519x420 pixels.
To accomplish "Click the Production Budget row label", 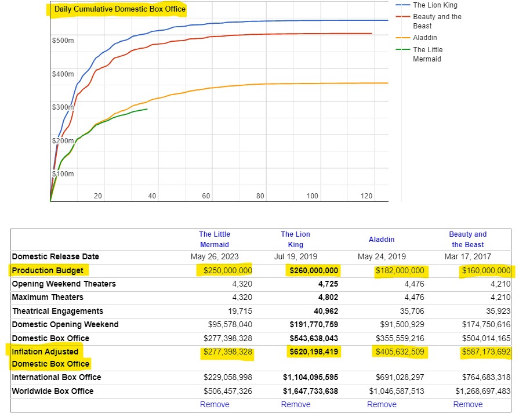I will [x=48, y=270].
